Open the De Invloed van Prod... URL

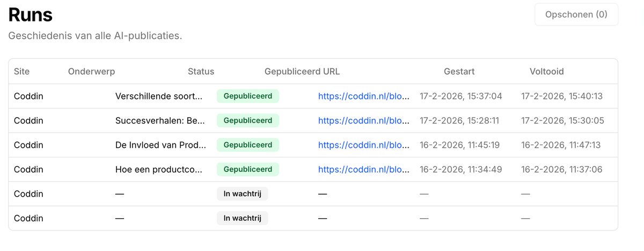(364, 145)
